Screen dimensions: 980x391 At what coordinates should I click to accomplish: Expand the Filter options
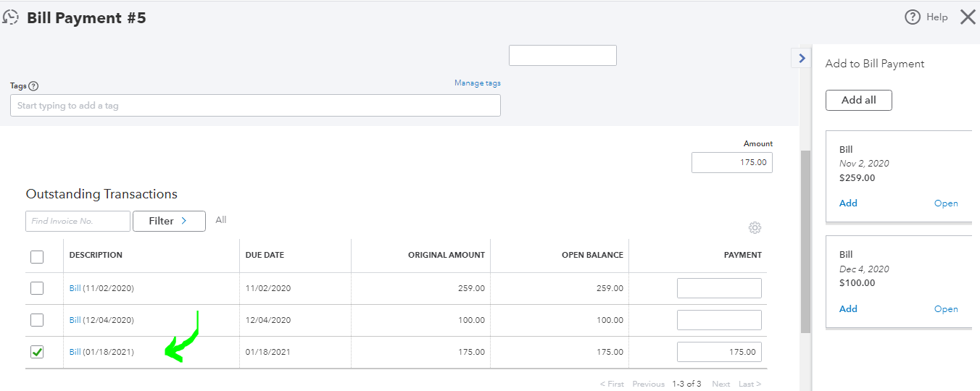click(169, 221)
